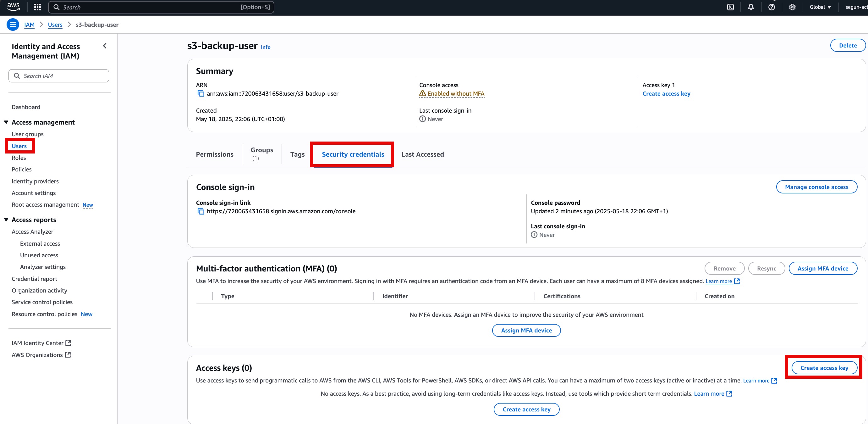Screen dimensions: 868x424
Task: Open the settings gear icon
Action: tap(792, 7)
